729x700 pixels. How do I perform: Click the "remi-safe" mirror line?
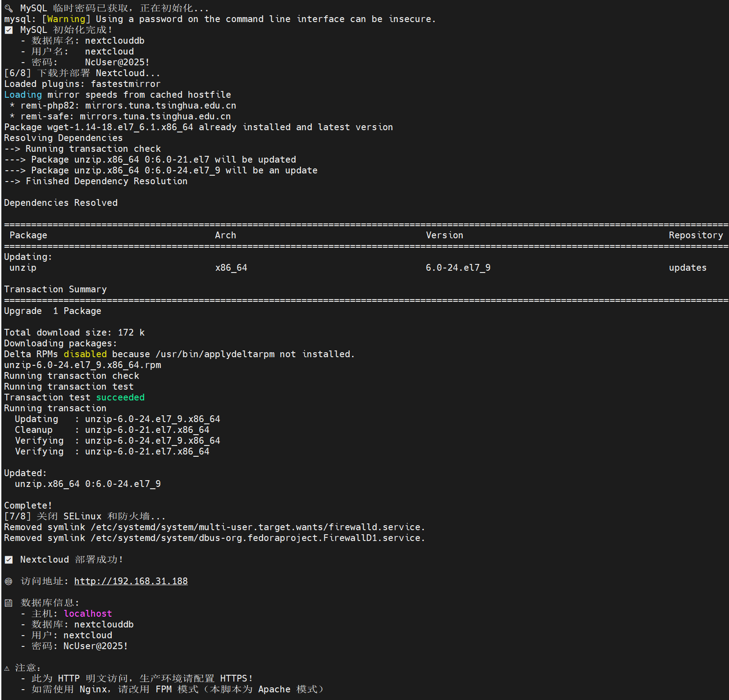point(120,116)
